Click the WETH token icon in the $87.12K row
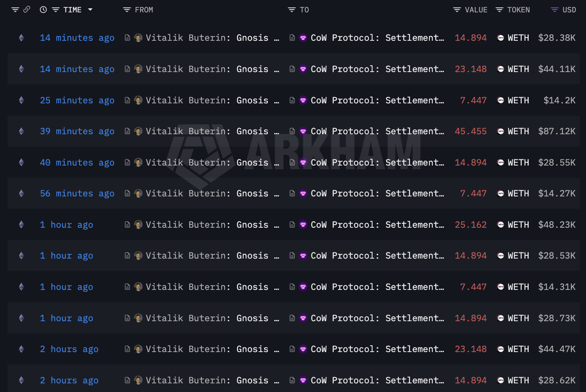The image size is (586, 392). tap(501, 131)
